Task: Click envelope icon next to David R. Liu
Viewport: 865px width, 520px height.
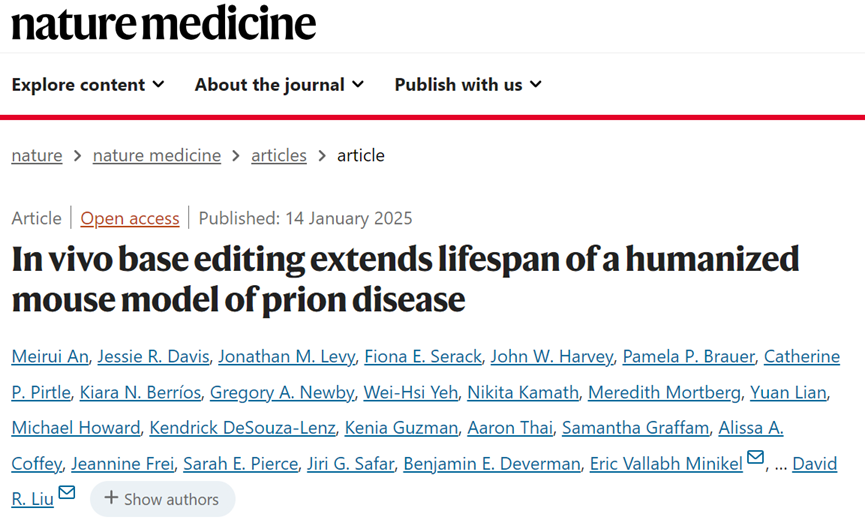Action: point(67,492)
